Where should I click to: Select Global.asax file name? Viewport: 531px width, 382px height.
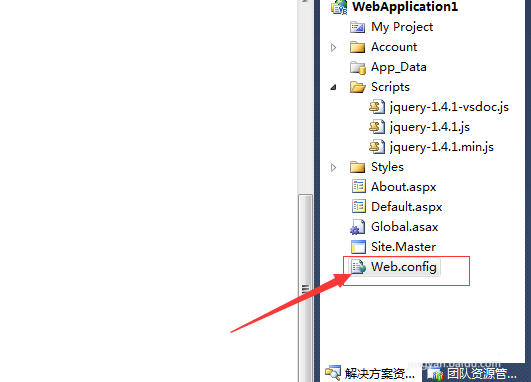[x=405, y=227]
